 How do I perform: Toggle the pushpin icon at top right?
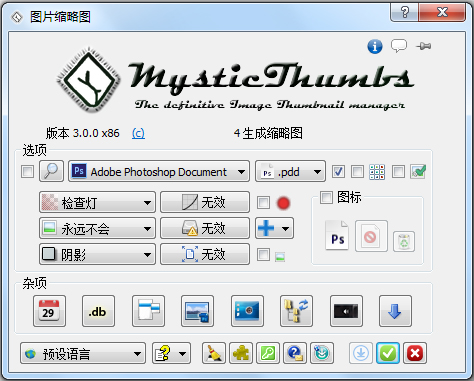click(x=423, y=46)
